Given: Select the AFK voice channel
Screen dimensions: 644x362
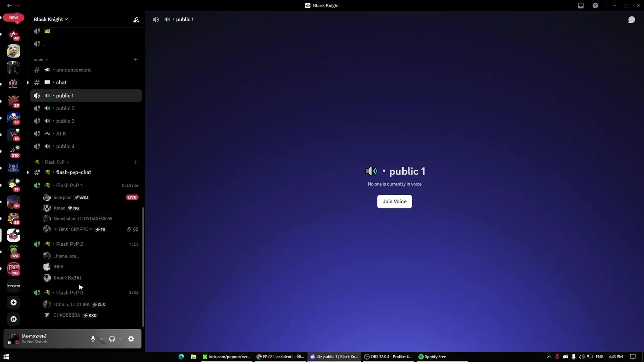Looking at the screenshot, I should coord(86,134).
